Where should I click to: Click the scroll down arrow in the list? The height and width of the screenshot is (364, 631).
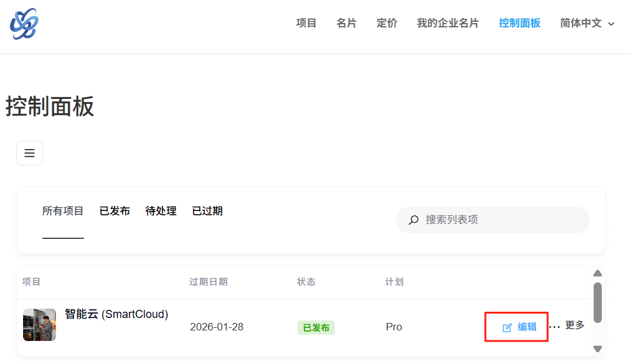(597, 349)
